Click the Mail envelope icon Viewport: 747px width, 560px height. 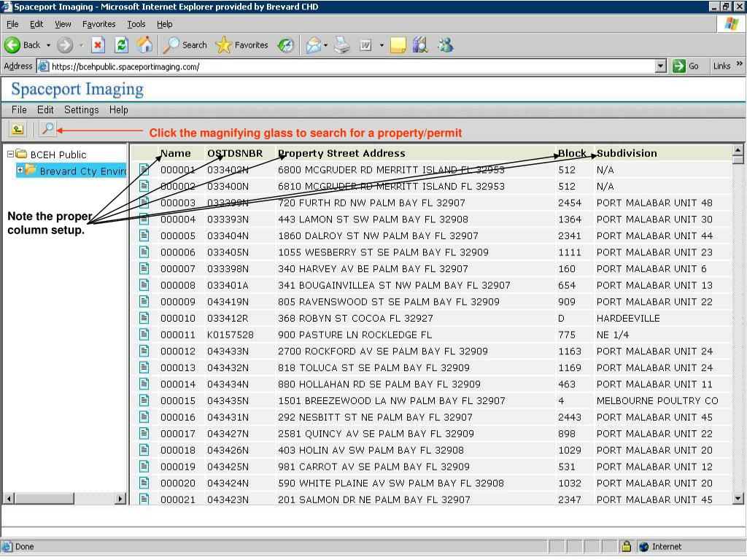[x=314, y=45]
